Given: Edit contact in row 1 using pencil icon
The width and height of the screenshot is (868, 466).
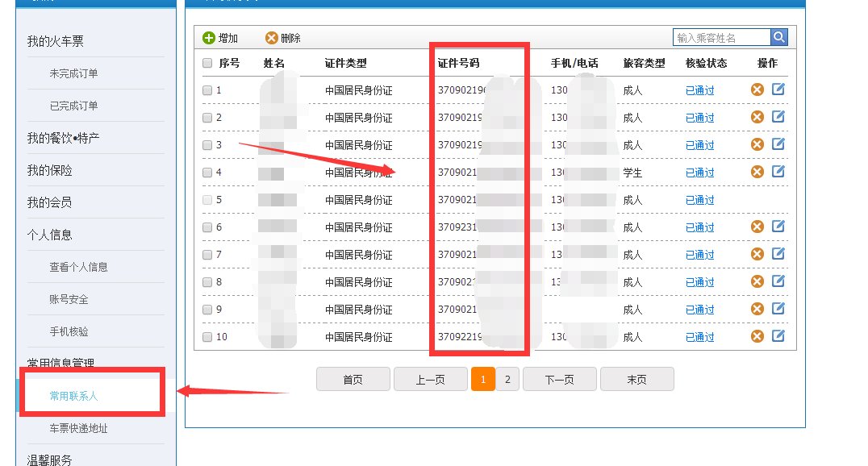Looking at the screenshot, I should click(777, 89).
